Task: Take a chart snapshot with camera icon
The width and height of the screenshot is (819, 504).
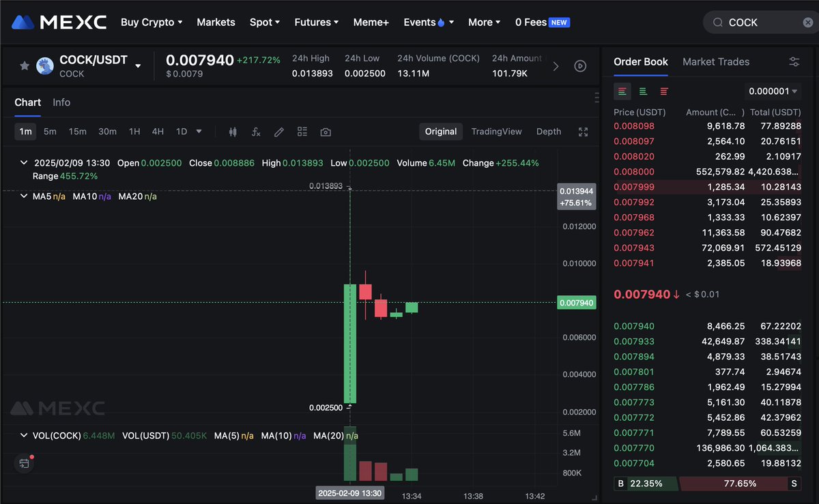Action: (326, 132)
